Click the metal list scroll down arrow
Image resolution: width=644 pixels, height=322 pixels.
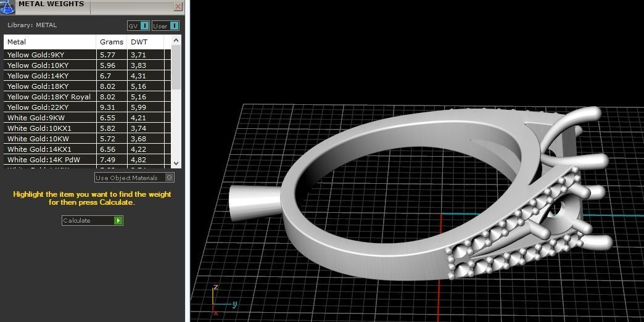coord(176,163)
